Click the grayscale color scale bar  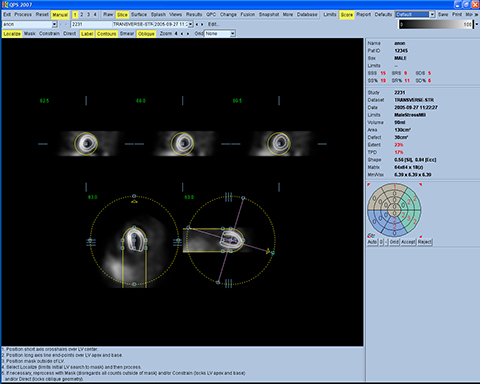point(436,24)
